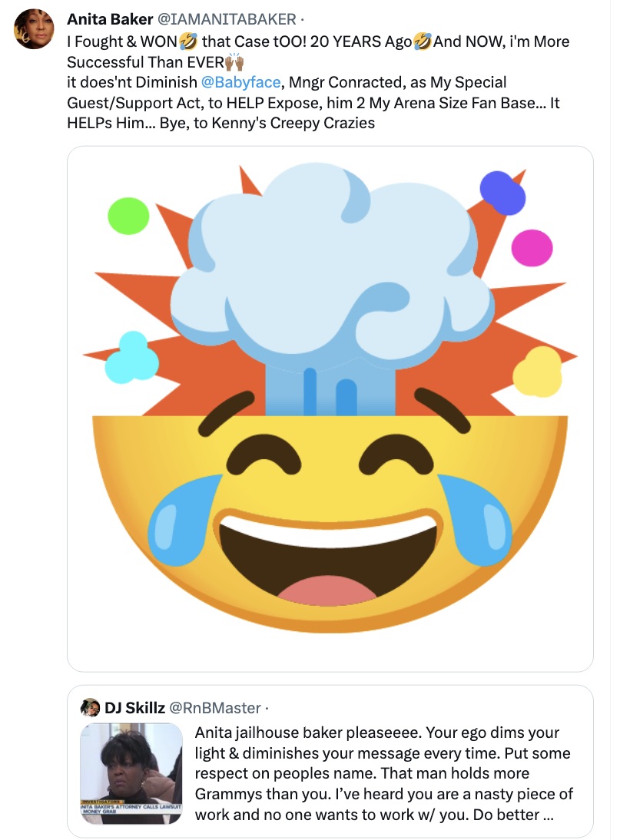Open the quoted tweet text from DJ Skillz
The width and height of the screenshot is (620, 840).
pyautogui.click(x=384, y=773)
